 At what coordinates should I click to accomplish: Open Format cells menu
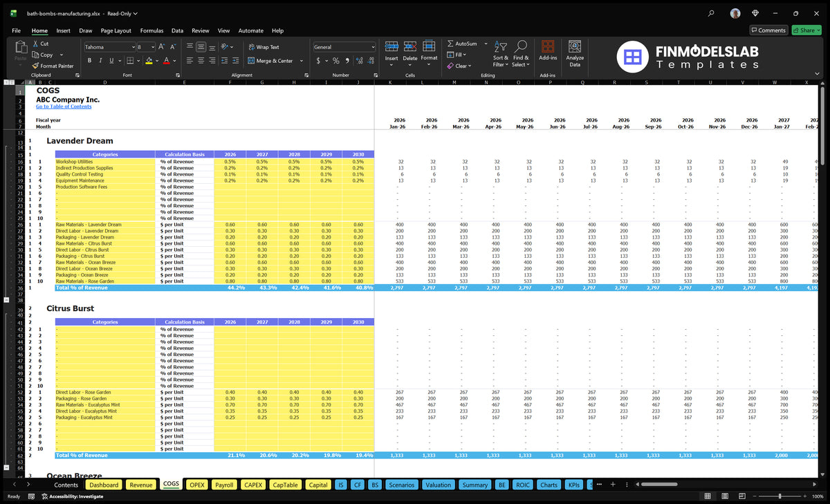[x=429, y=51]
